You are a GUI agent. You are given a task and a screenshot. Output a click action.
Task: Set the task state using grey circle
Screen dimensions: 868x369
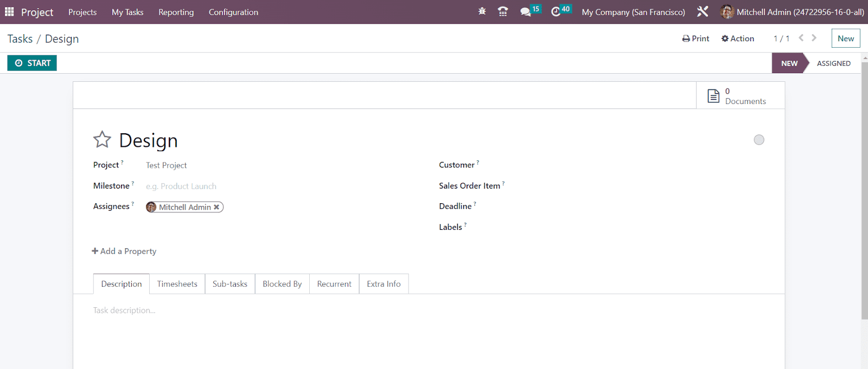758,140
